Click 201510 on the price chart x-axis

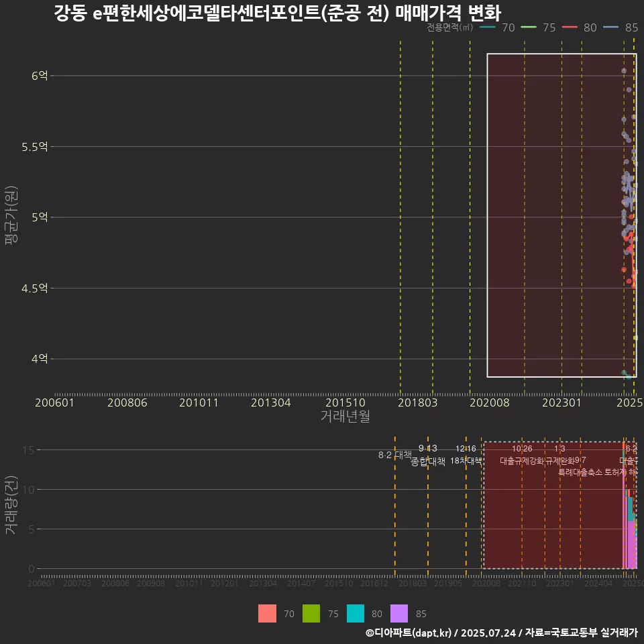click(345, 402)
